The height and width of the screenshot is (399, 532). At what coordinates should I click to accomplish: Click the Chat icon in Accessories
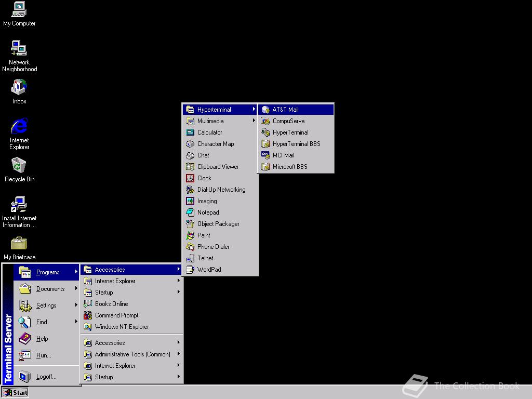coord(190,155)
